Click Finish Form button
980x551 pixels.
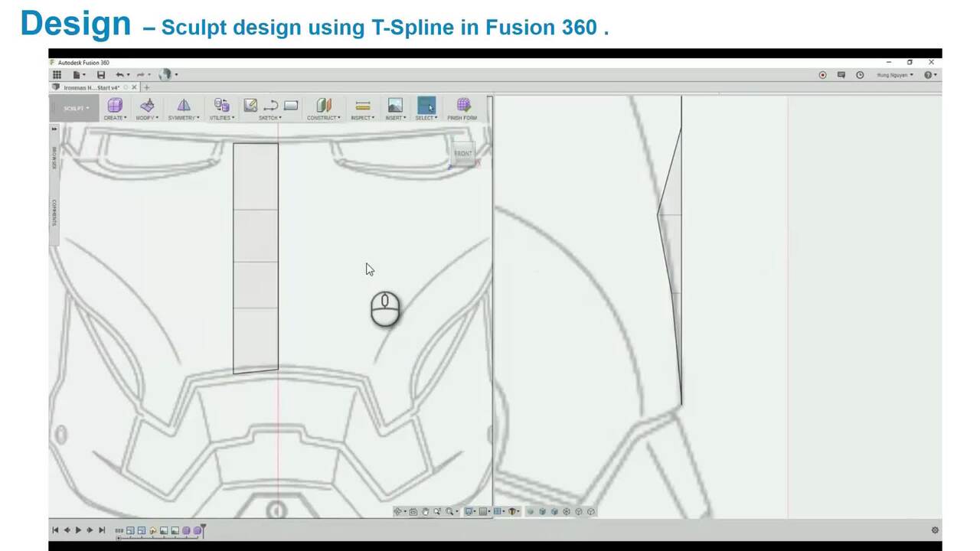pyautogui.click(x=462, y=108)
